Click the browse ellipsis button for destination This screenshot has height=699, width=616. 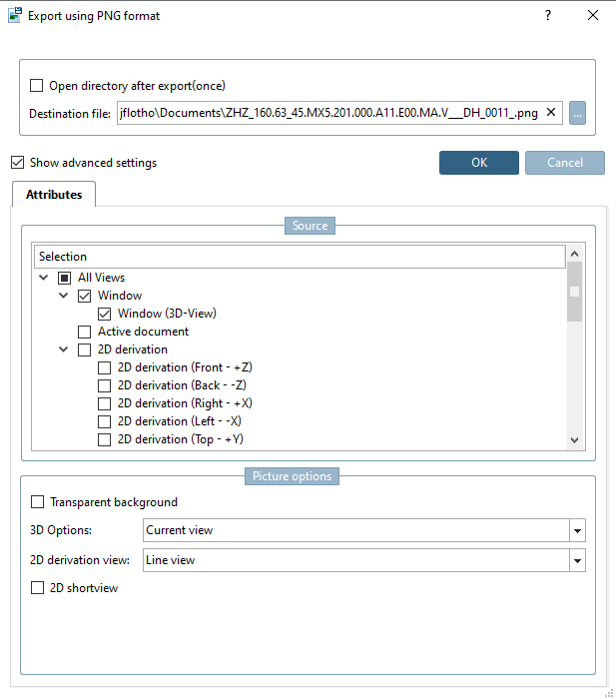(x=577, y=113)
